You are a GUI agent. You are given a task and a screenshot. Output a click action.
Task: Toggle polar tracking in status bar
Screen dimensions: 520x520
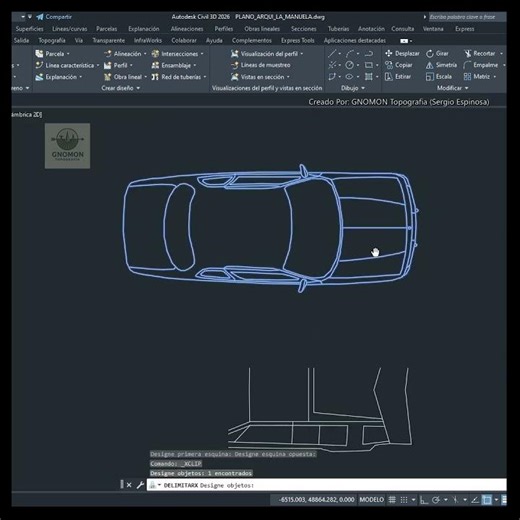436,500
